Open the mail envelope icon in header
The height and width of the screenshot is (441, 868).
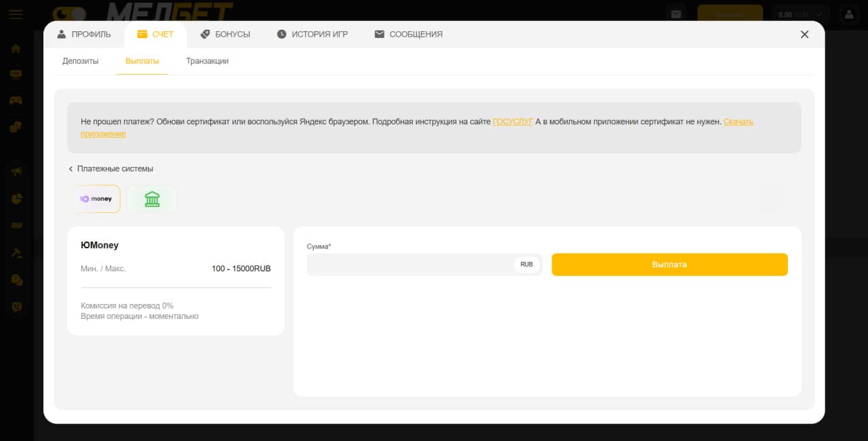click(675, 14)
